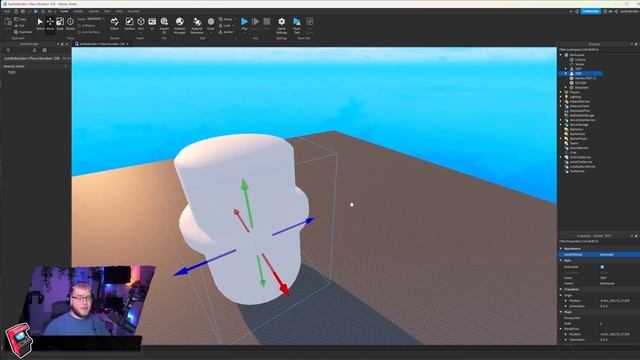Image resolution: width=640 pixels, height=360 pixels.
Task: Open the terrain Editor
Action: pos(115,24)
